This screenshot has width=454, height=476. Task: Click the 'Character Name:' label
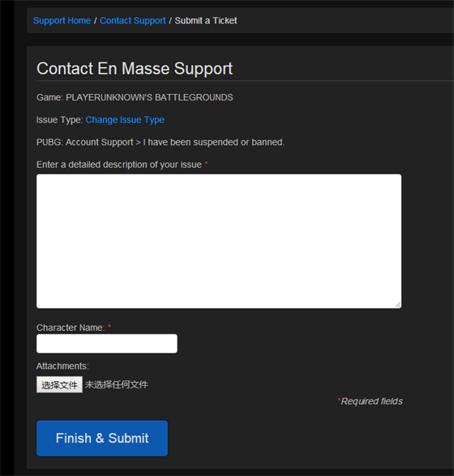tap(71, 328)
